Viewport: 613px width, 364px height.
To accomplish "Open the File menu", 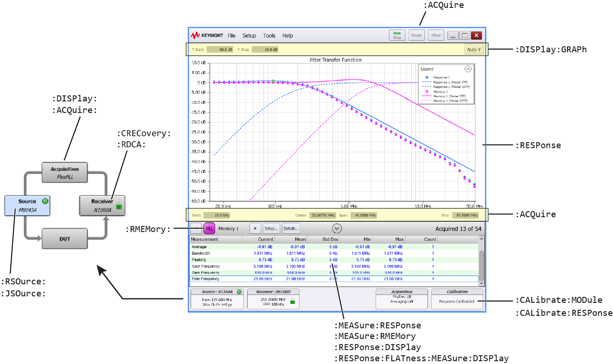I will pos(231,36).
